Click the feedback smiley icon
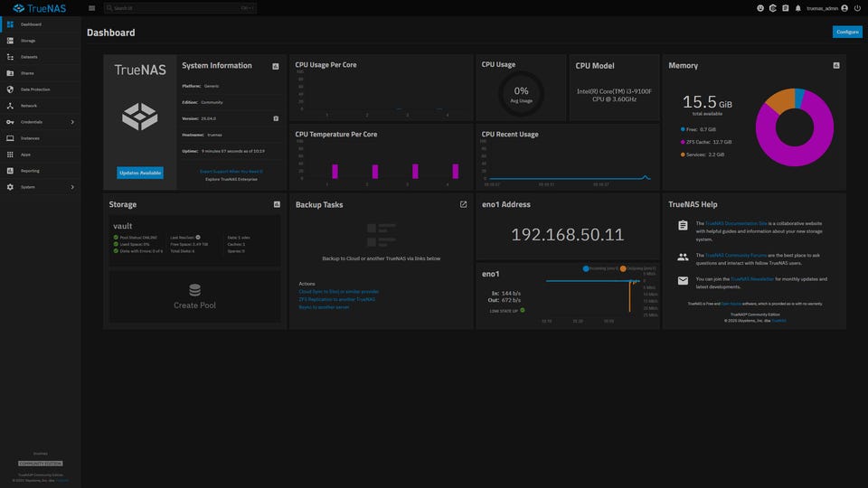868x488 pixels. coord(760,8)
